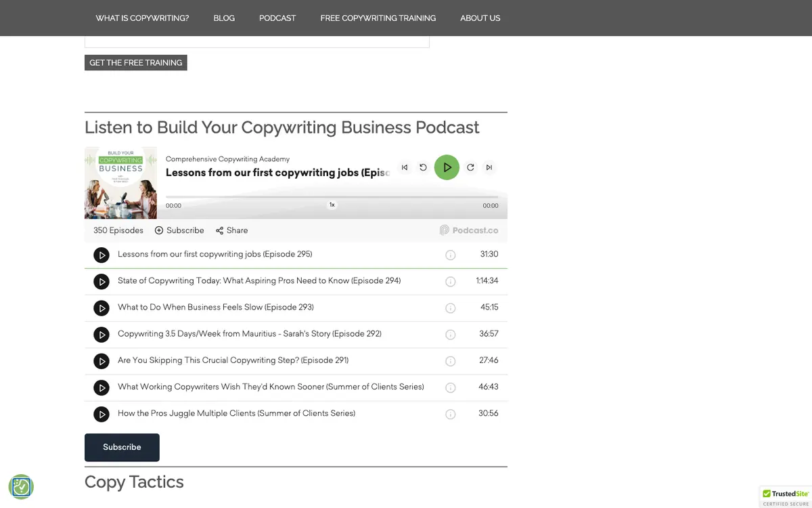The width and height of the screenshot is (812, 508).
Task: Click duration 31:30 of episode 295
Action: tap(489, 254)
